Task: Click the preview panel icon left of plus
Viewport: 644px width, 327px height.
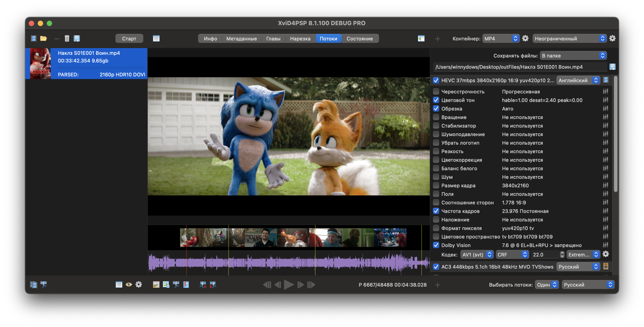Action: click(421, 38)
